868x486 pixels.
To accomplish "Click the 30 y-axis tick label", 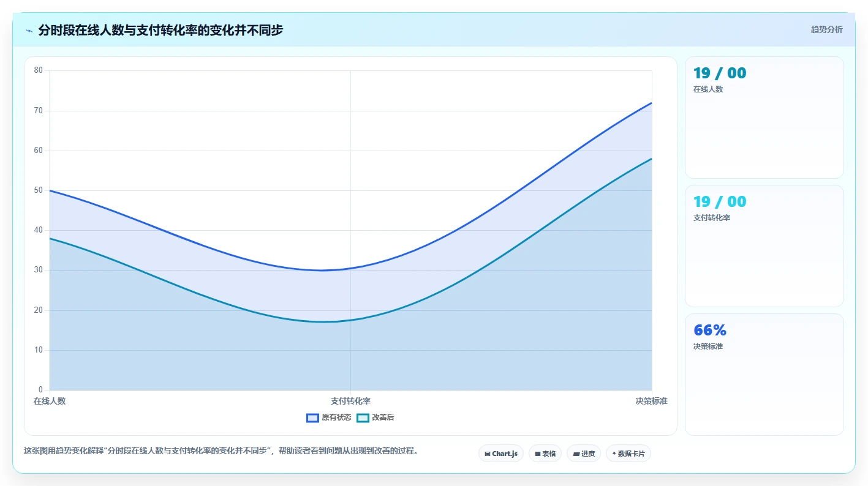I will point(38,271).
